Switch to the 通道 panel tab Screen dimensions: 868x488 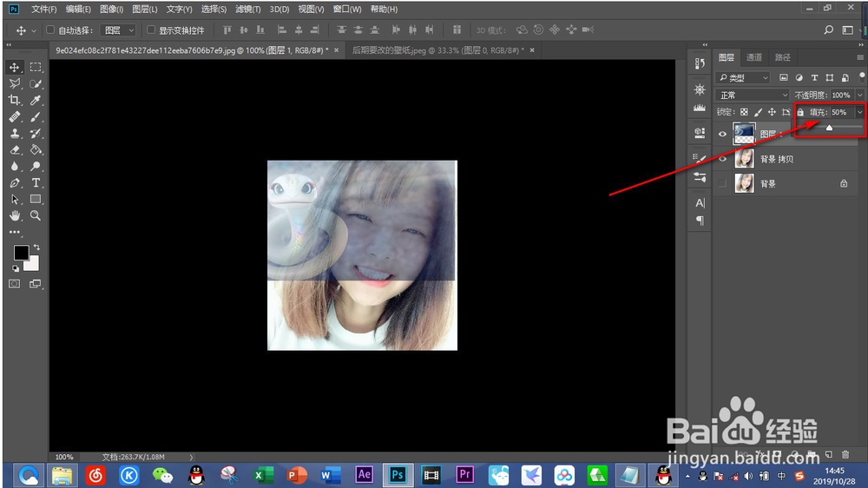click(x=754, y=57)
